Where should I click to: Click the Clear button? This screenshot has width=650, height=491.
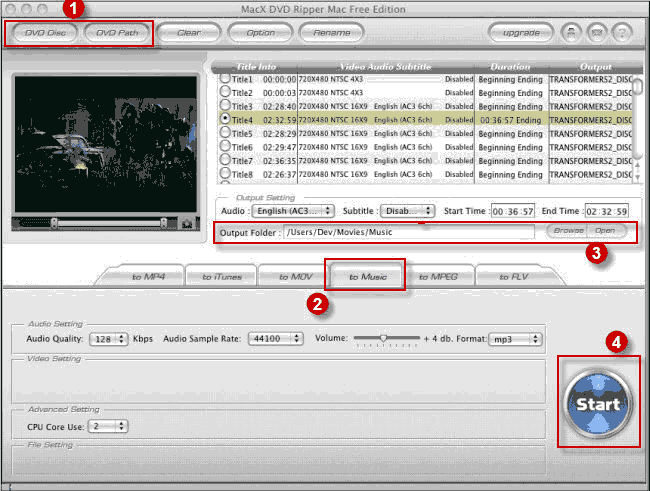point(189,33)
